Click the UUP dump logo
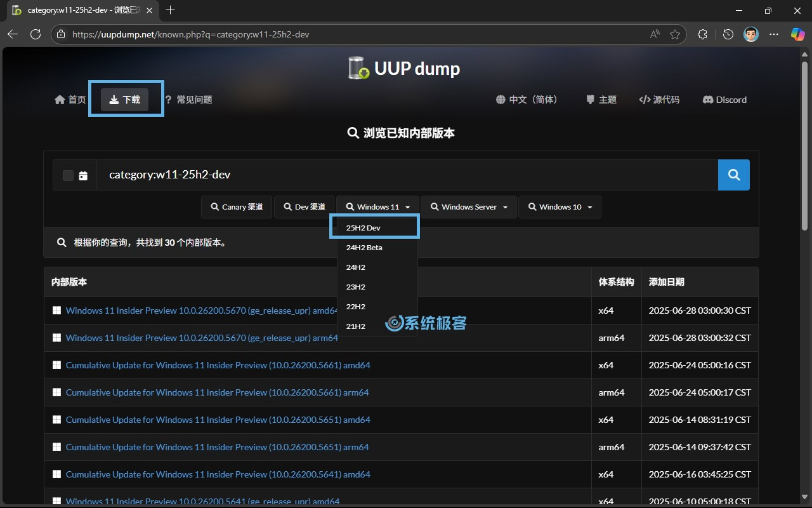This screenshot has width=812, height=508. click(404, 68)
